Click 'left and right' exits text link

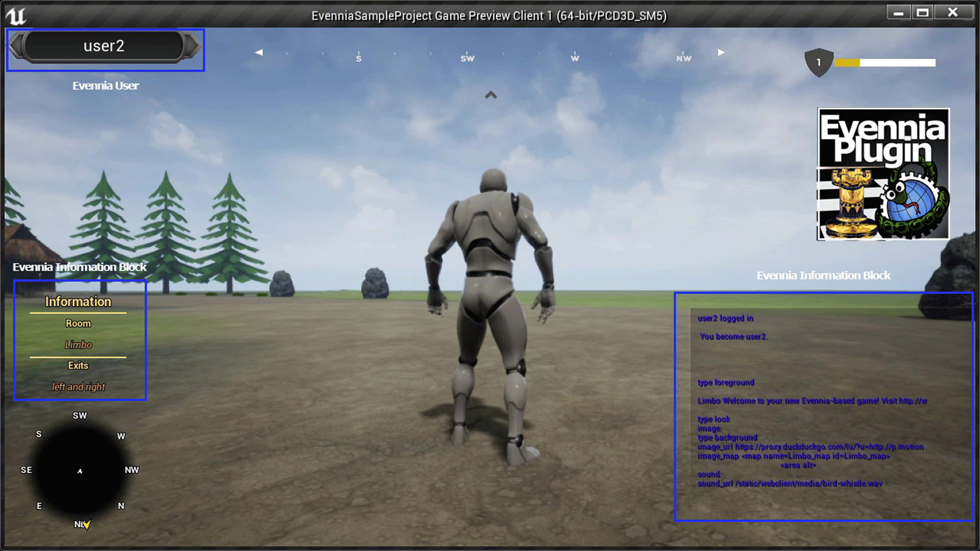tap(79, 387)
